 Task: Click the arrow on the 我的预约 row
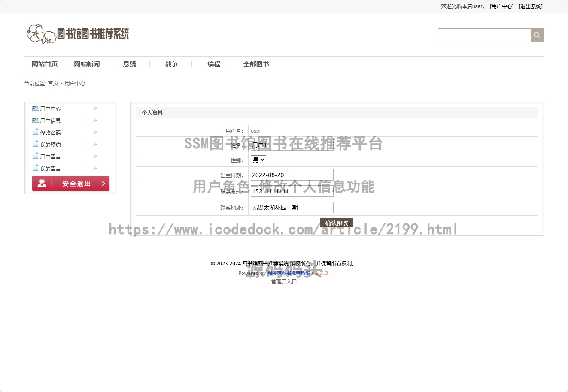(95, 144)
